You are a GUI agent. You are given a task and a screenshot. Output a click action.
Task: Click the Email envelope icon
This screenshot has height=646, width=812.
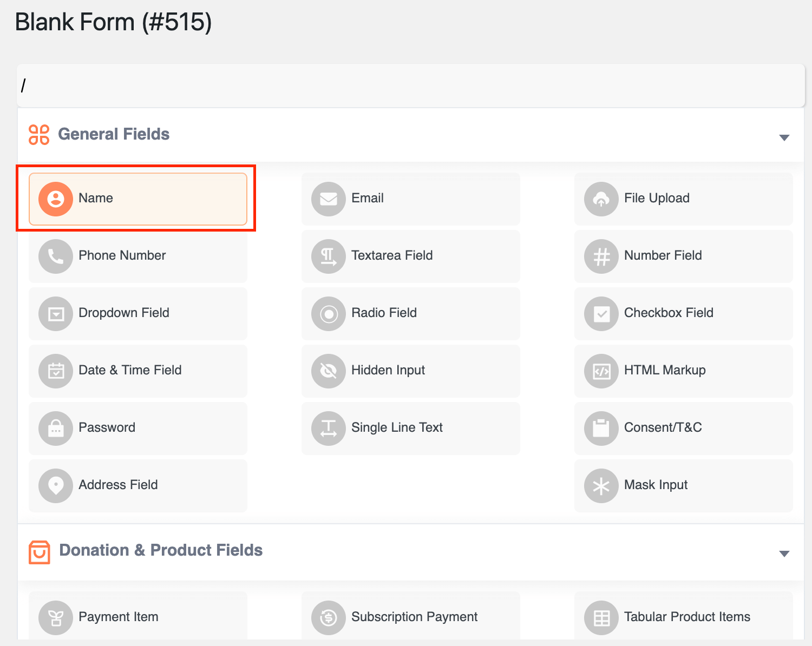[x=328, y=199]
